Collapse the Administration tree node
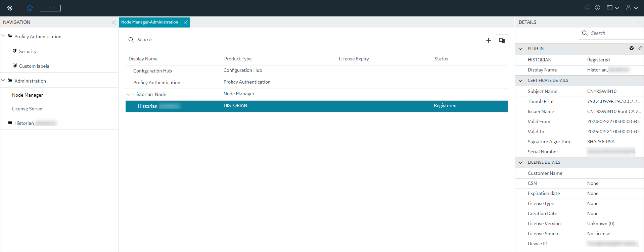This screenshot has width=644, height=252. 3,80
